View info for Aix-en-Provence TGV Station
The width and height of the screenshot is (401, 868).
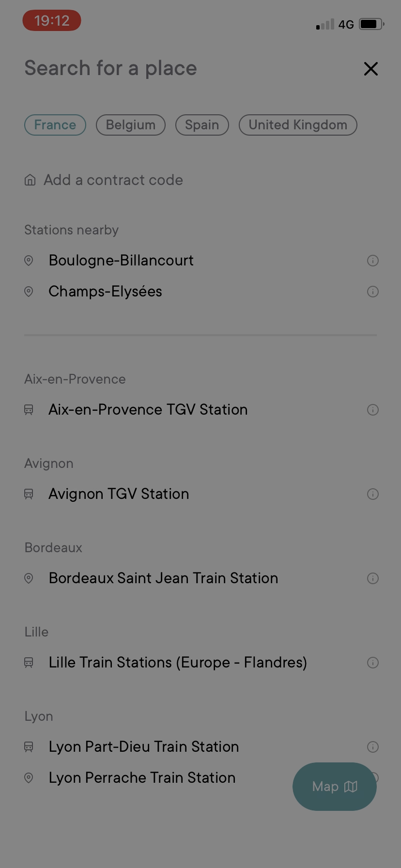click(372, 410)
